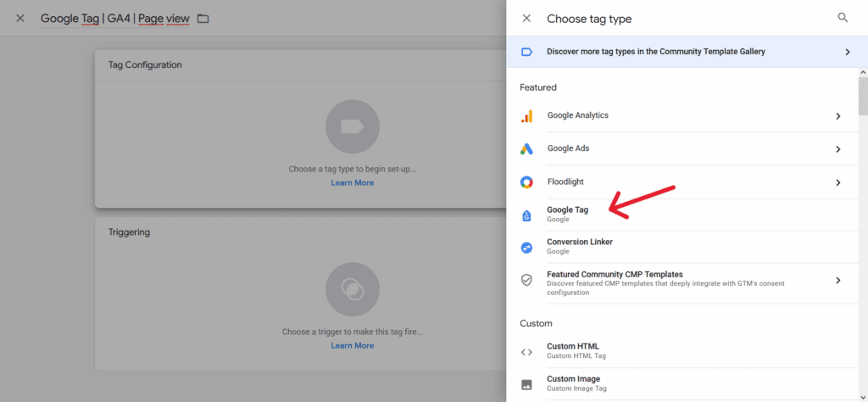
Task: Expand the Floodlight tag types
Action: (838, 182)
